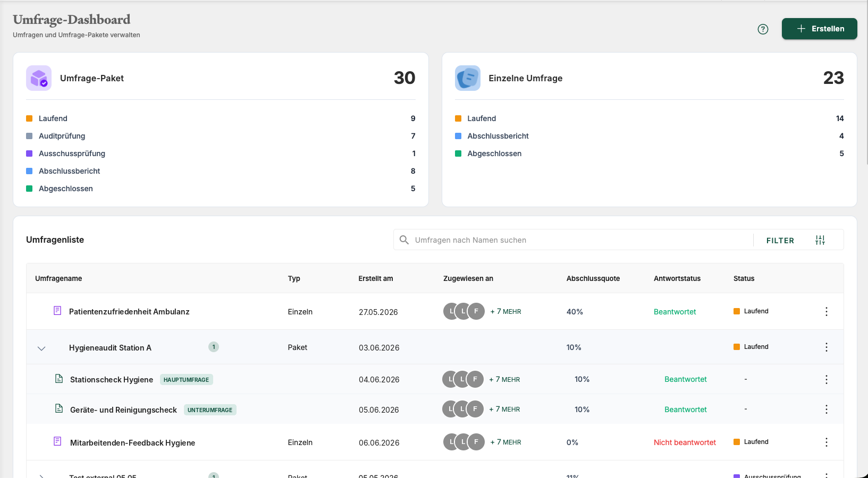
Task: Click the assignee avatars in the Mitarbeitenden-Feedback Hygiene row
Action: 464,442
